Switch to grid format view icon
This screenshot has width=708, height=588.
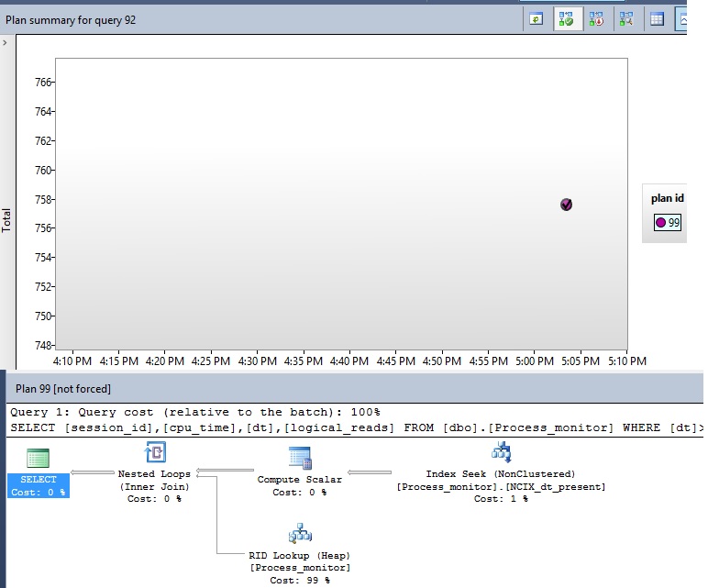[x=657, y=19]
